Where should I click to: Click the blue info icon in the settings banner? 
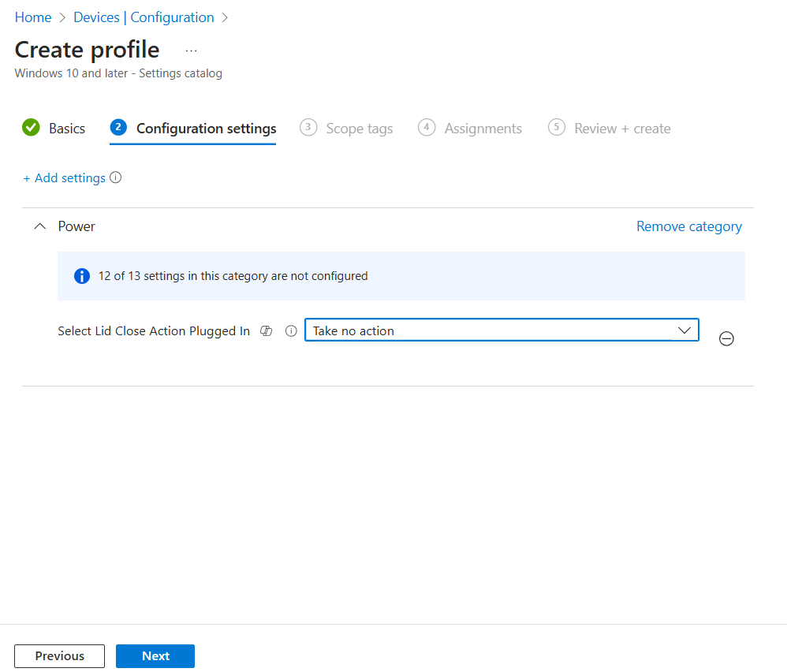82,276
